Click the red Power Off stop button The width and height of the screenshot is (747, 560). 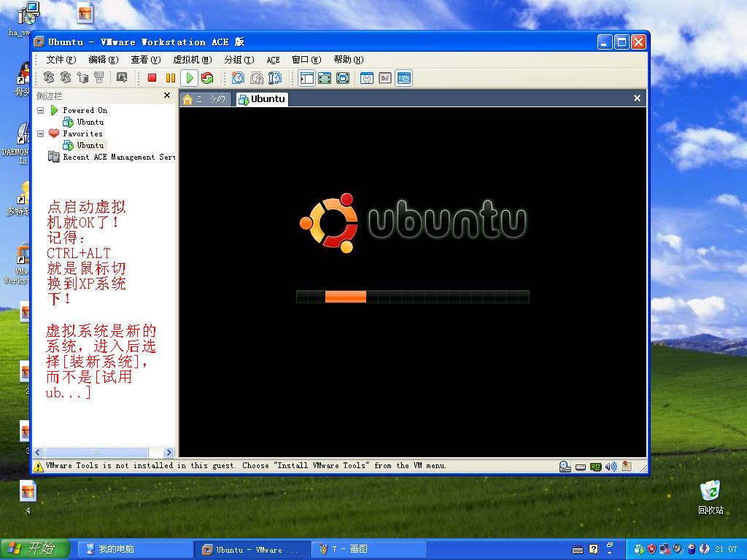(152, 78)
